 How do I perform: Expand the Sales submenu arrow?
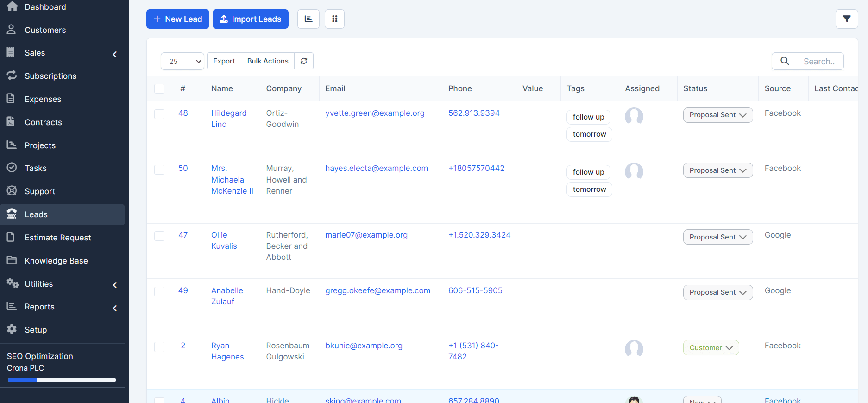(x=115, y=54)
